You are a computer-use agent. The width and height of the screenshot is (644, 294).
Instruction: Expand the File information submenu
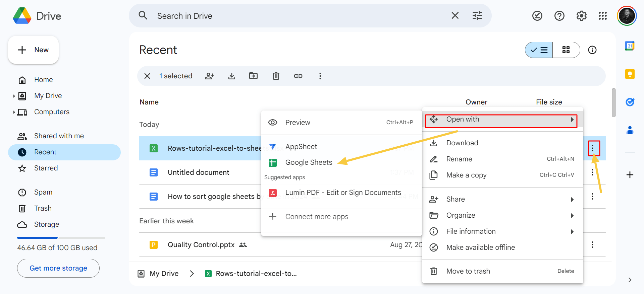click(x=502, y=231)
